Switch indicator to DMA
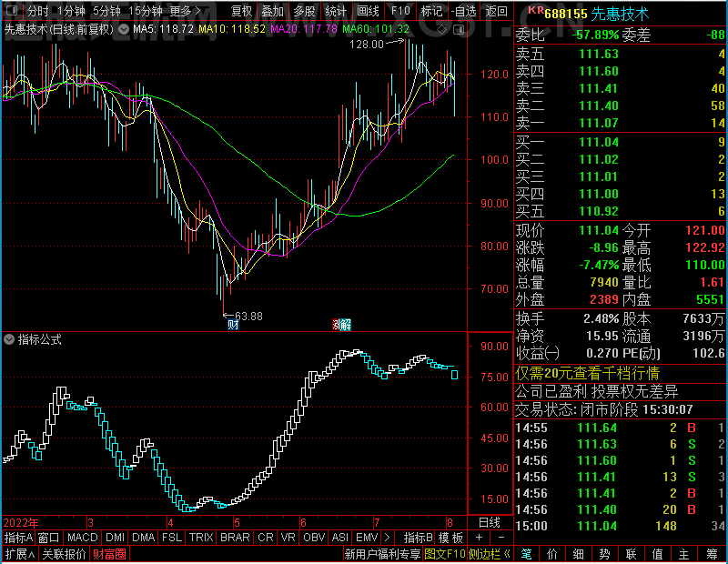This screenshot has height=564, width=728. tap(144, 538)
